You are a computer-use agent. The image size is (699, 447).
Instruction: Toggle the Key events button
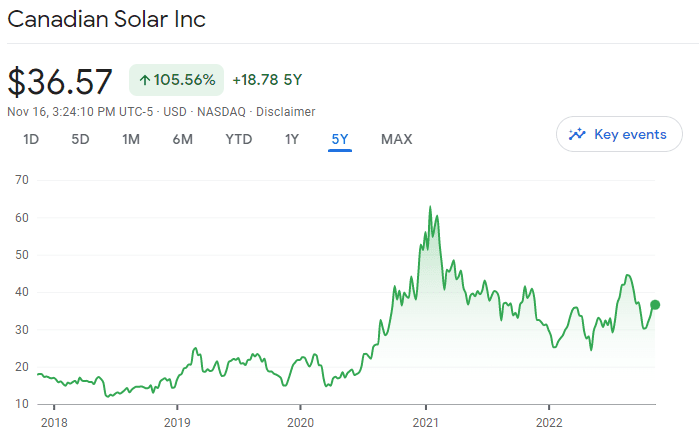(618, 134)
